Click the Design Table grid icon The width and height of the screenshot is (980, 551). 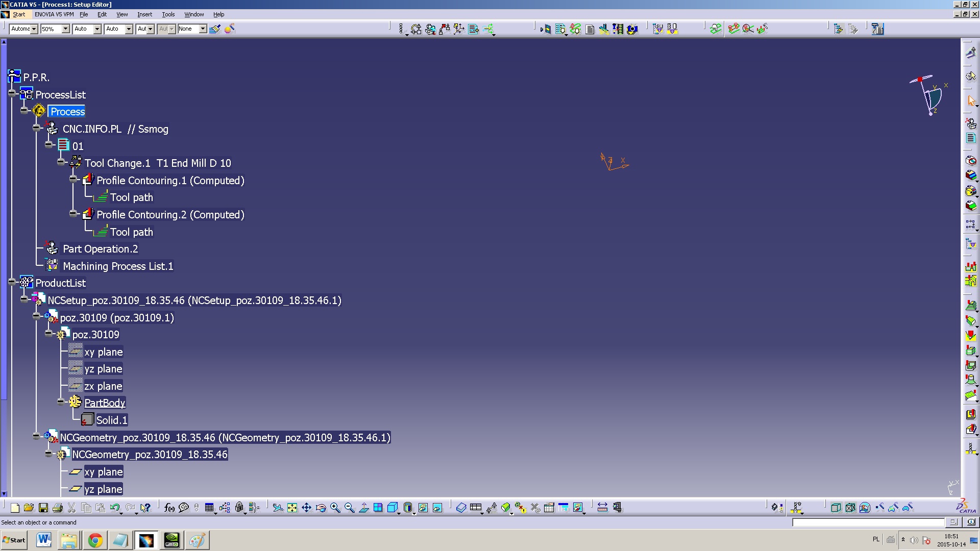[209, 508]
